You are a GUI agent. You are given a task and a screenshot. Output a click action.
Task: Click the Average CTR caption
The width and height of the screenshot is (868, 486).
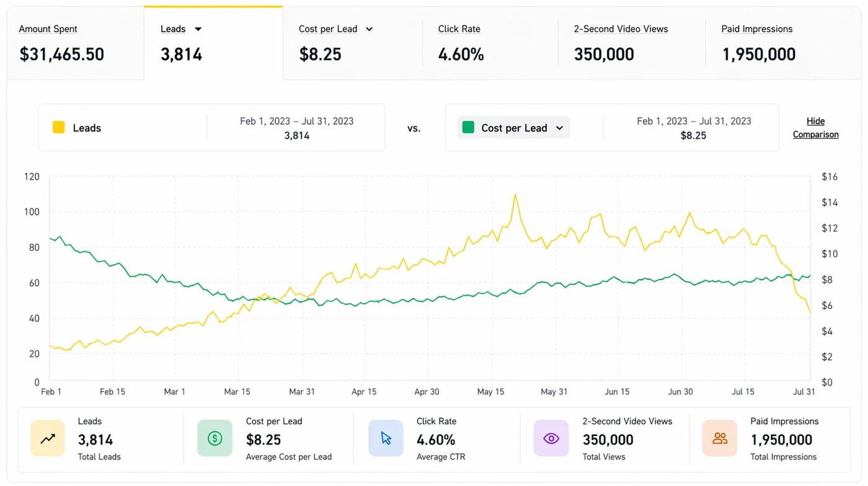(441, 457)
